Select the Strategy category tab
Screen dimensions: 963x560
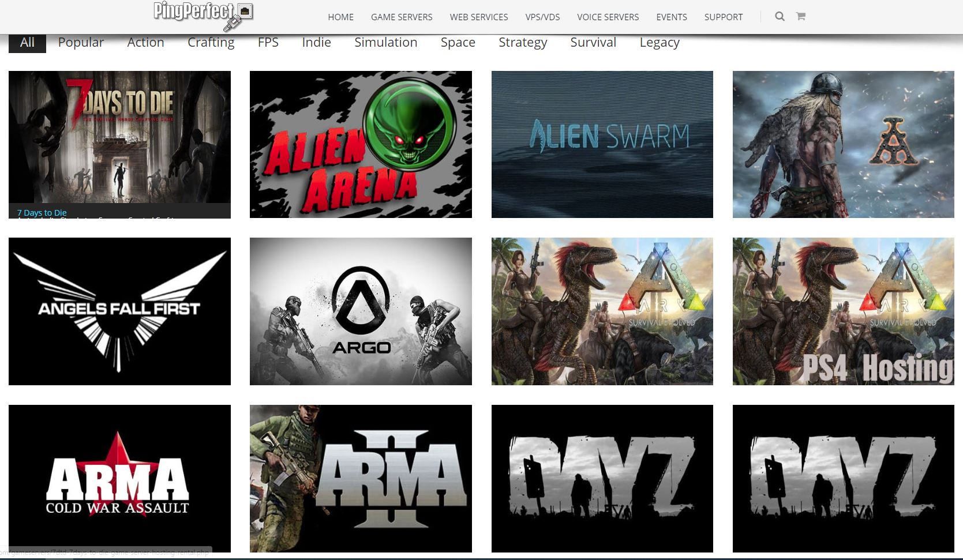point(522,43)
